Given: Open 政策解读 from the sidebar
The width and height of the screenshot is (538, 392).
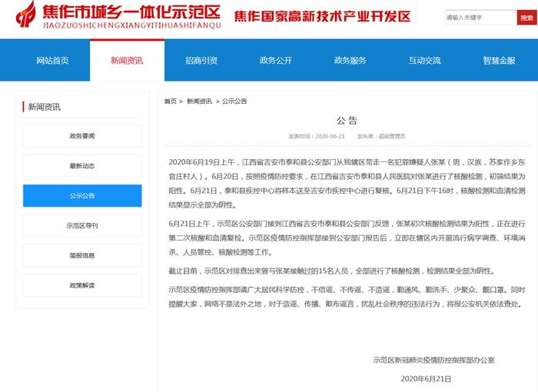Looking at the screenshot, I should click(81, 286).
